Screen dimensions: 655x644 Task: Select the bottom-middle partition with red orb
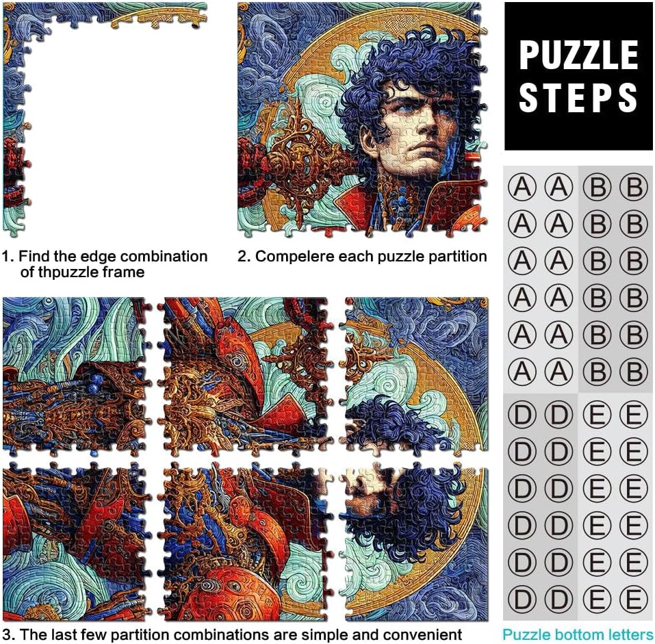point(246,541)
